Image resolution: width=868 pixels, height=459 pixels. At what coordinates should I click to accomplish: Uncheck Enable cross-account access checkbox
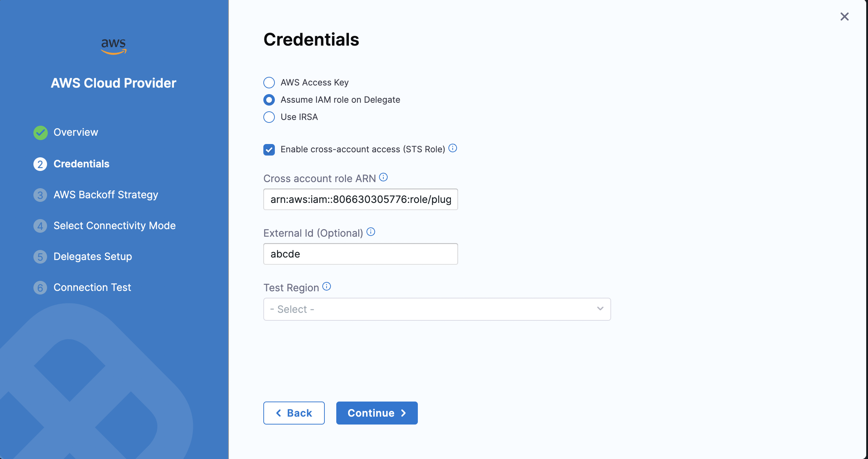coord(269,149)
